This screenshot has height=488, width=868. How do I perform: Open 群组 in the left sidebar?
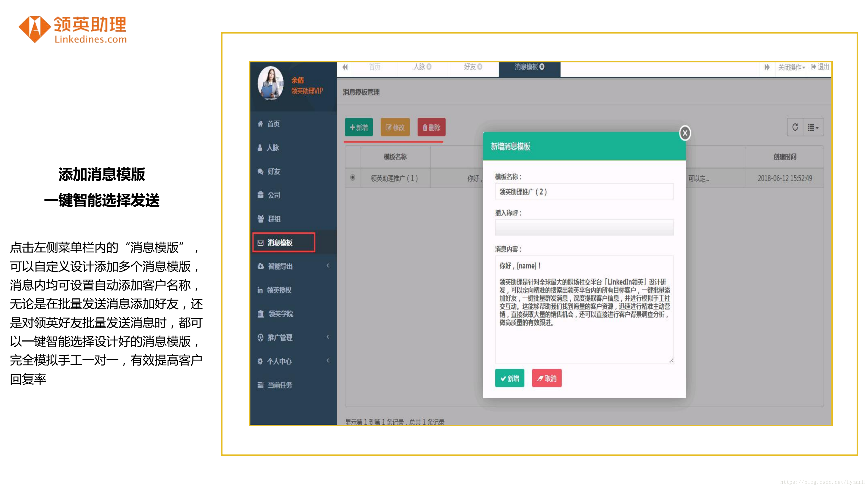[x=293, y=219]
